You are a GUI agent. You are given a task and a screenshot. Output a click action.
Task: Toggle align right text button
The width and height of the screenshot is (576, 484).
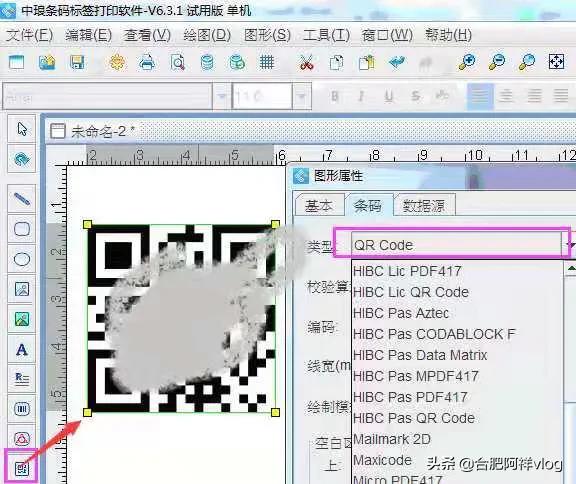[534, 96]
